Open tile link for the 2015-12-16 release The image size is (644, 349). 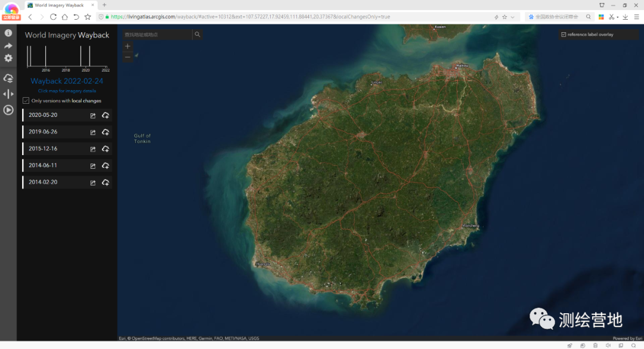coord(93,149)
